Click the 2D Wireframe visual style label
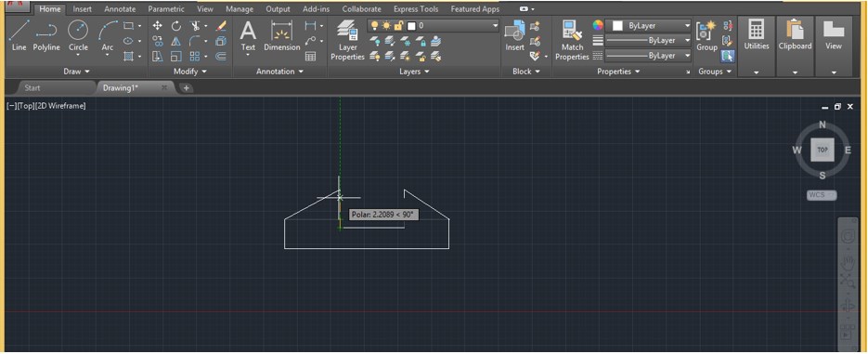868x354 pixels. tap(59, 105)
